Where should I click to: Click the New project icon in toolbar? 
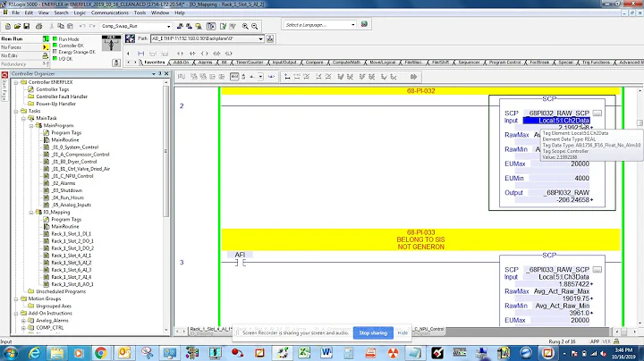pos(8,26)
